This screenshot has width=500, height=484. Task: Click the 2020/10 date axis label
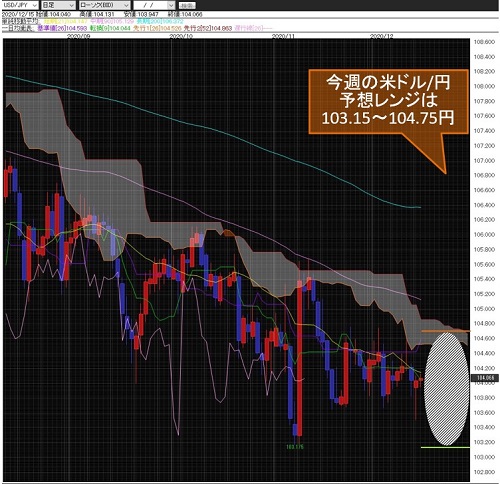click(x=181, y=36)
